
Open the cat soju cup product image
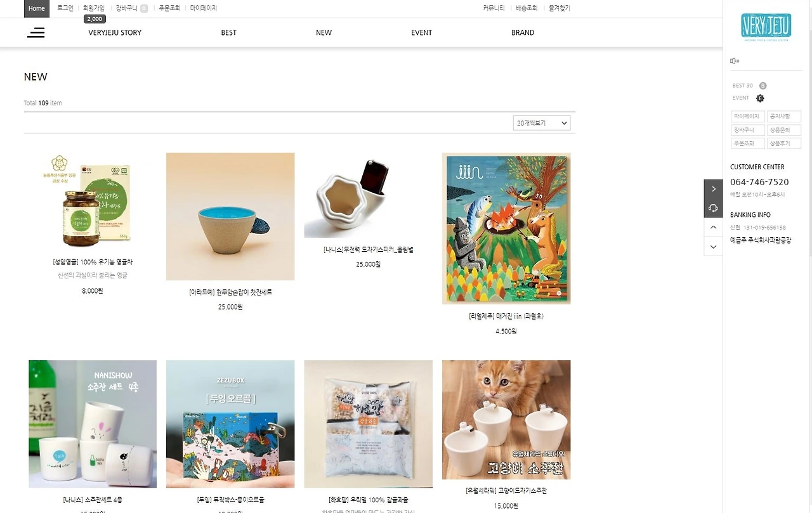coord(506,420)
